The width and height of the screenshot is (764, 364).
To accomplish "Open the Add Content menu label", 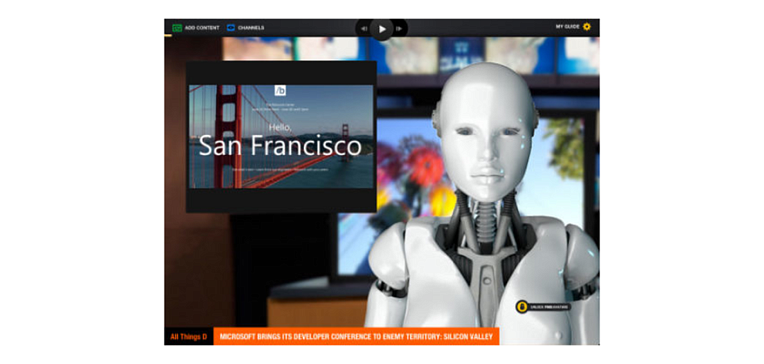I will [x=202, y=28].
